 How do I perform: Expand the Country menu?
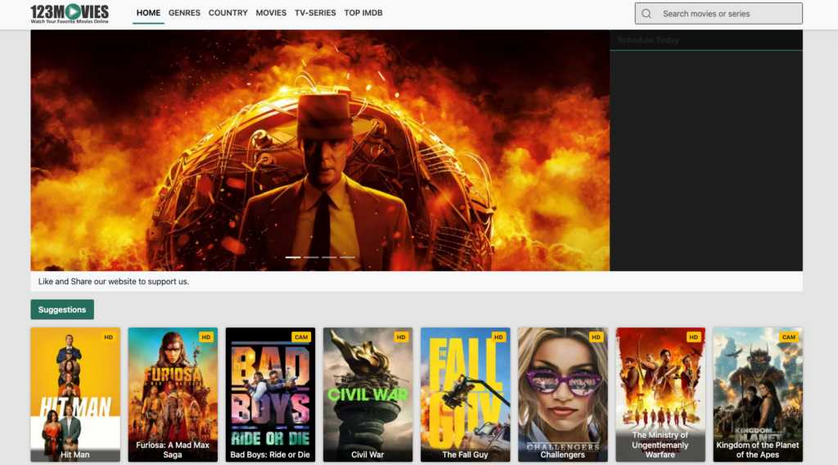228,14
